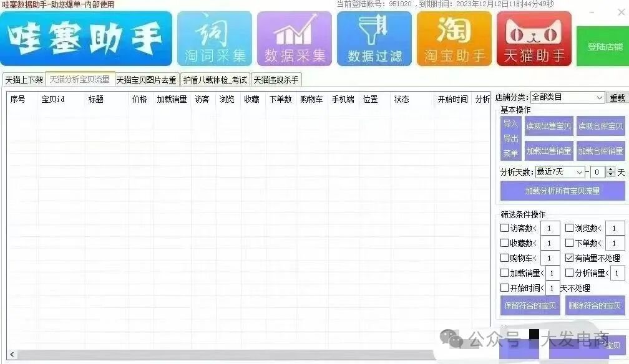The width and height of the screenshot is (629, 364).
Task: Enable the 访客数 visitor count filter
Action: click(x=505, y=228)
